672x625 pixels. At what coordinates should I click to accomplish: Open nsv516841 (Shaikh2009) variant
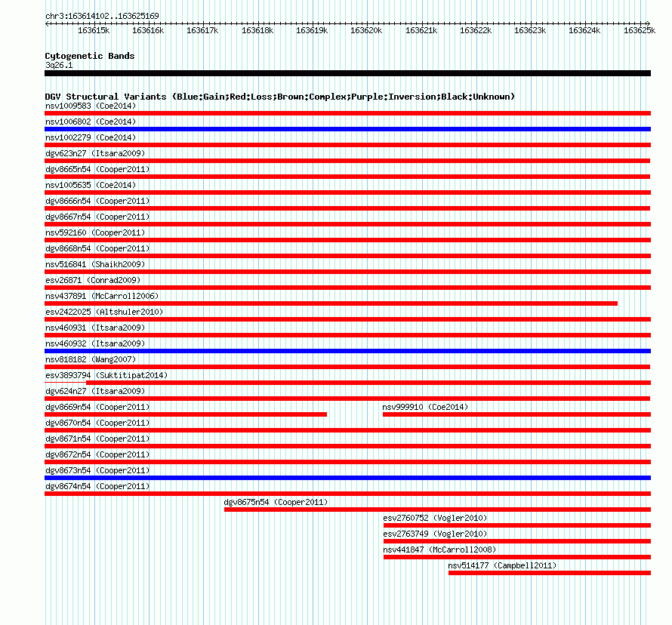point(95,264)
